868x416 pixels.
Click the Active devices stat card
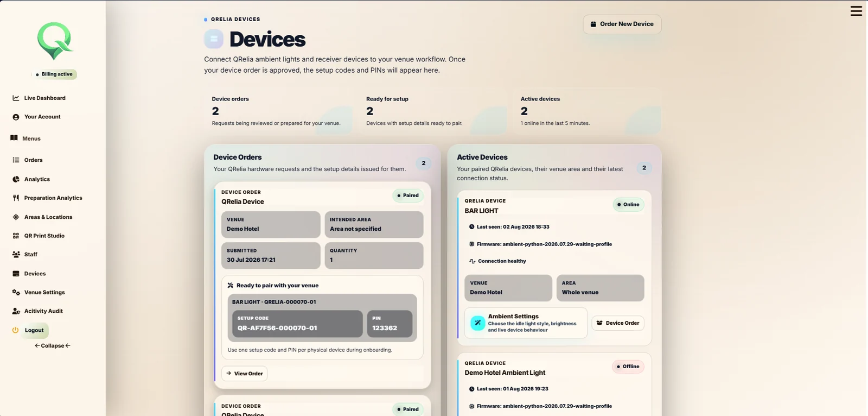(x=587, y=112)
